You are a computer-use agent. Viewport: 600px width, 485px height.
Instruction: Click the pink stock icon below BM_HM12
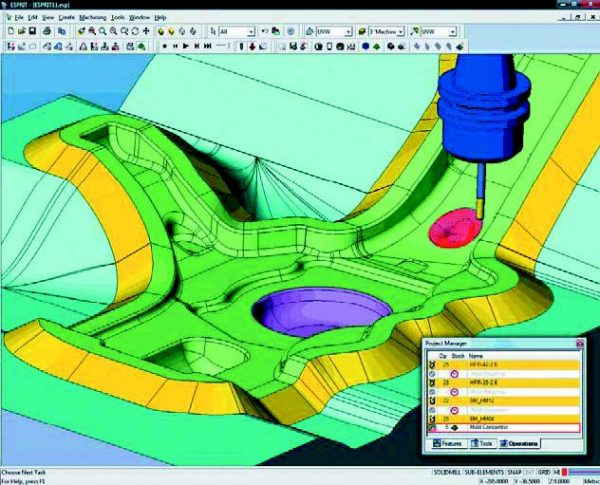pos(454,410)
